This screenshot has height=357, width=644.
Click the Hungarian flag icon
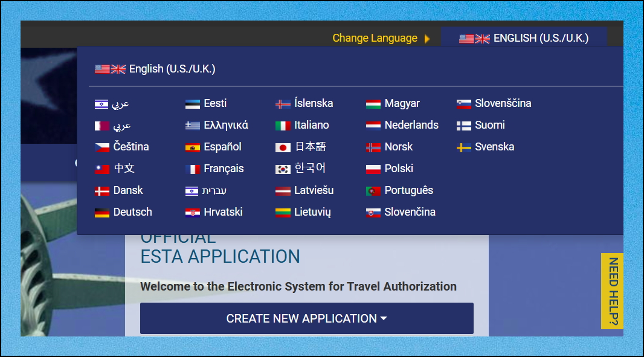pyautogui.click(x=373, y=104)
